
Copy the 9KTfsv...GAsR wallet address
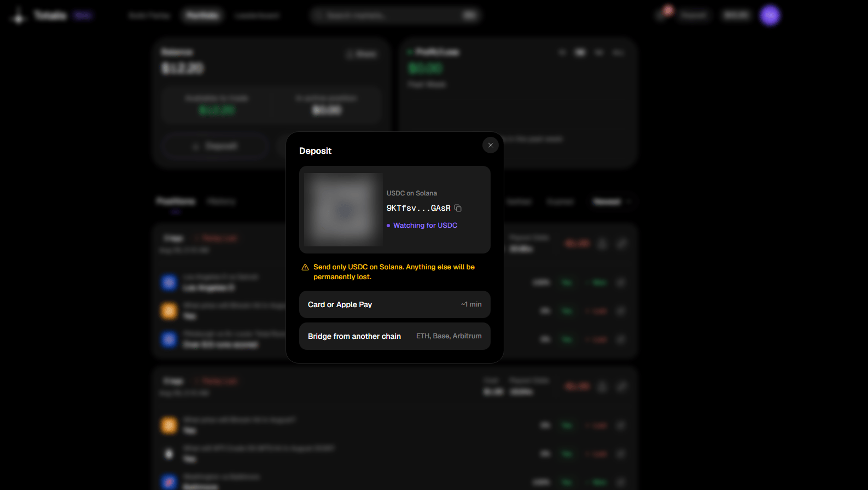pyautogui.click(x=458, y=208)
